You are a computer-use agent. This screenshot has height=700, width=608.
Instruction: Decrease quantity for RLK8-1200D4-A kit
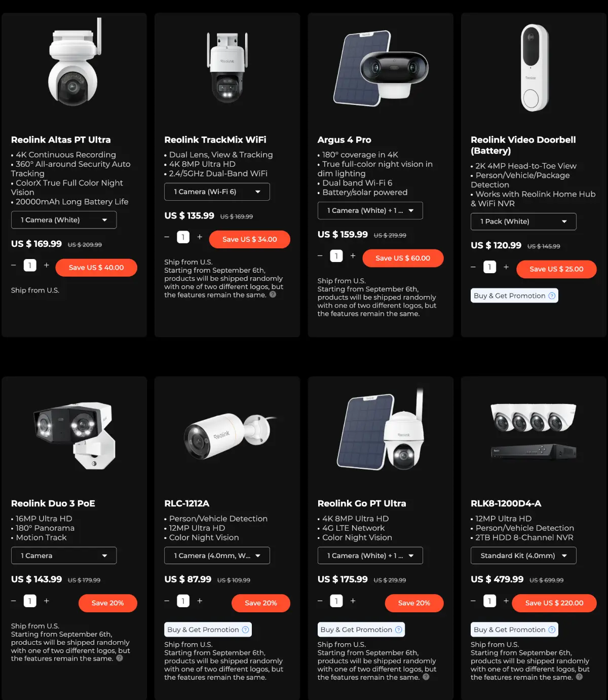473,601
